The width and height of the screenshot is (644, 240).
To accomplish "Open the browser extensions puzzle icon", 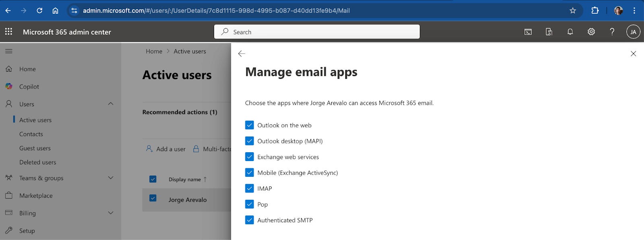I will pos(595,10).
